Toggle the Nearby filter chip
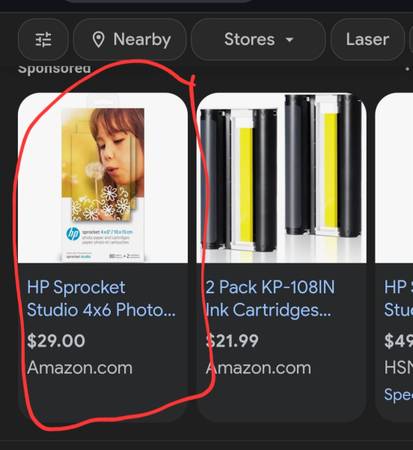Screen dimensions: 413x450 pos(130,39)
